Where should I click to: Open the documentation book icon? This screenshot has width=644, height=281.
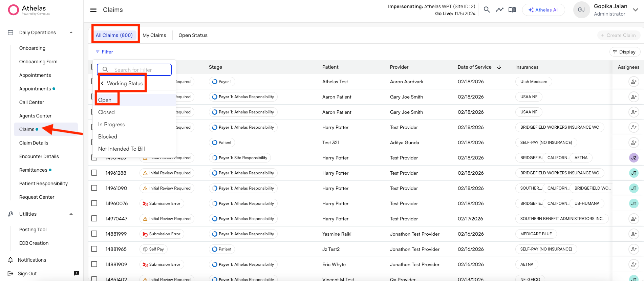click(x=512, y=10)
